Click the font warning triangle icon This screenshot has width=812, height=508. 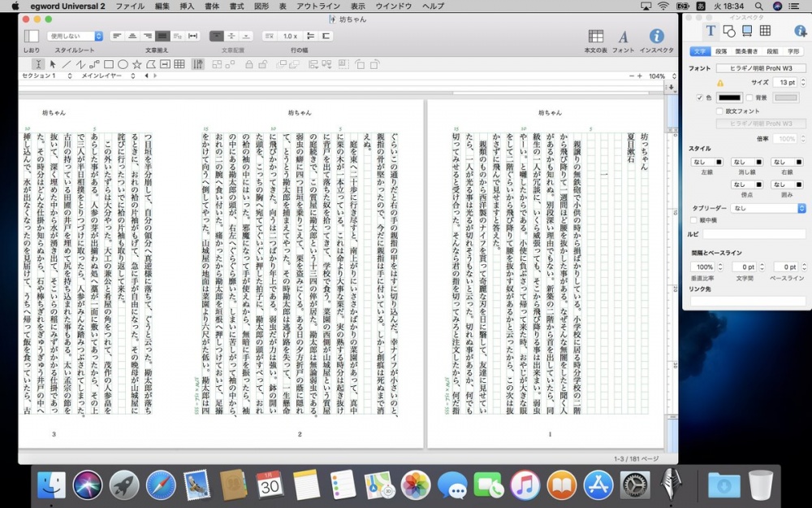click(719, 83)
